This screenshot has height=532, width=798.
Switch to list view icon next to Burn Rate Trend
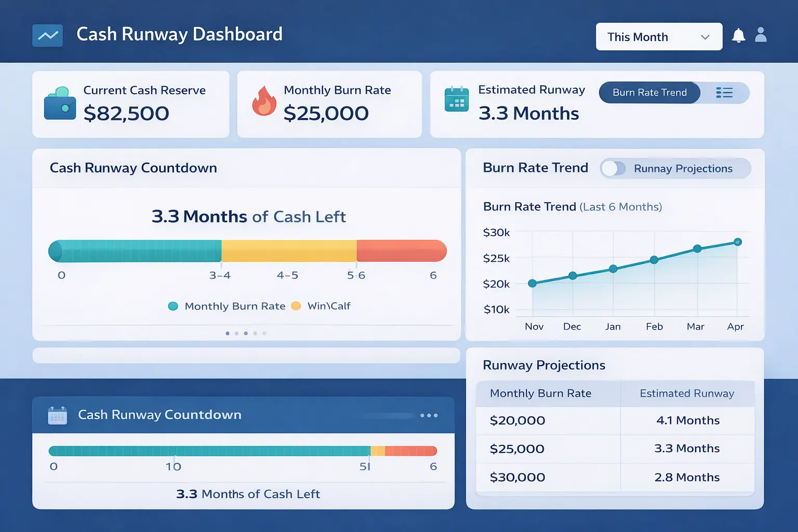pos(724,92)
